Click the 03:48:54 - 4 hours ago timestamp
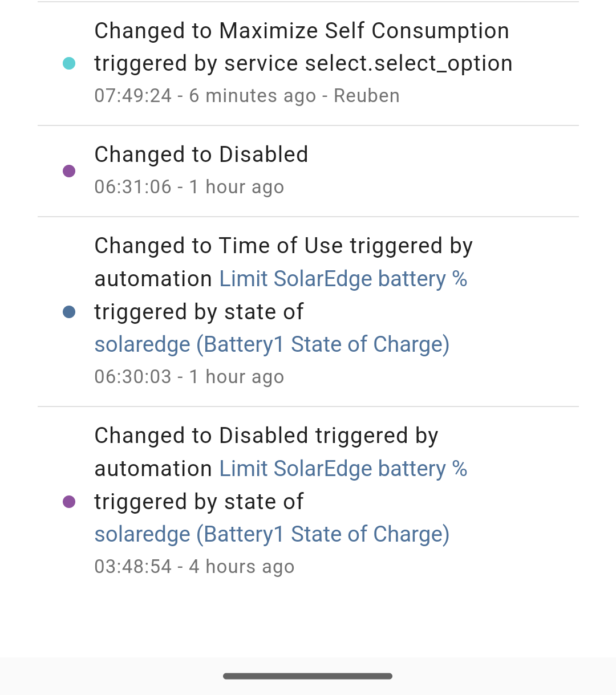 pyautogui.click(x=194, y=567)
